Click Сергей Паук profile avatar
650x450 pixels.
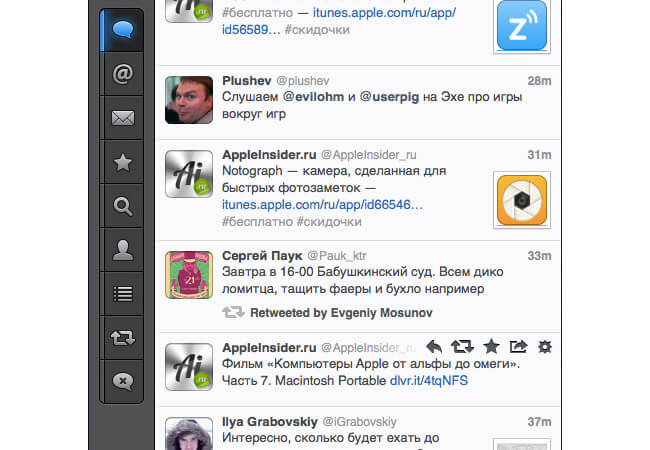(x=189, y=275)
